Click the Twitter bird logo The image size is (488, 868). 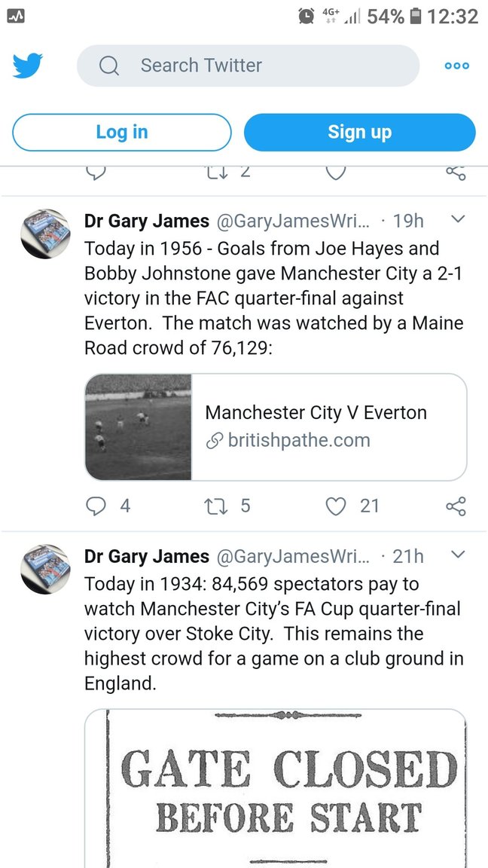(27, 66)
